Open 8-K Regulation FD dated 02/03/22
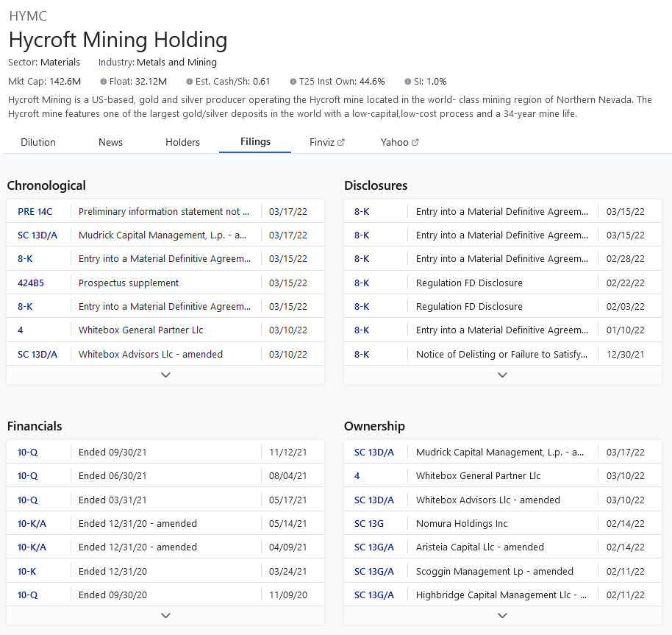Viewport: 672px width, 635px height. coord(362,307)
